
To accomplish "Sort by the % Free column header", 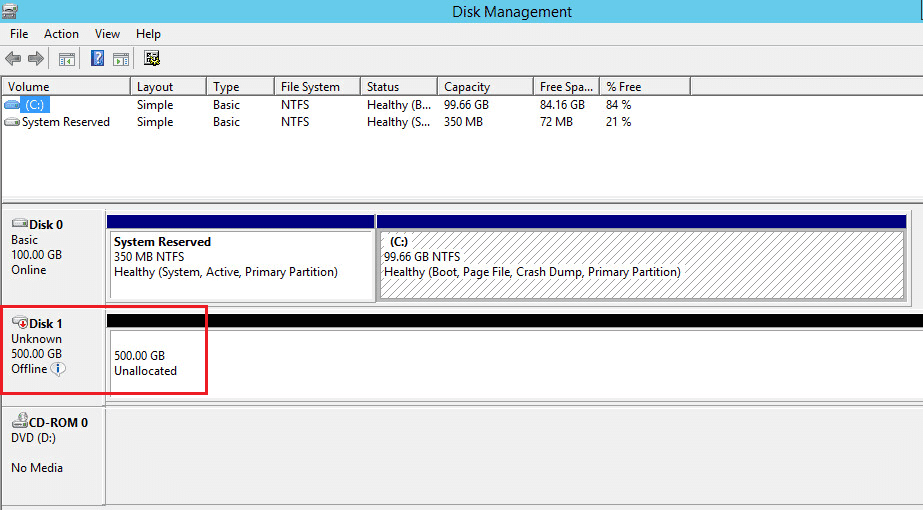I will [645, 87].
